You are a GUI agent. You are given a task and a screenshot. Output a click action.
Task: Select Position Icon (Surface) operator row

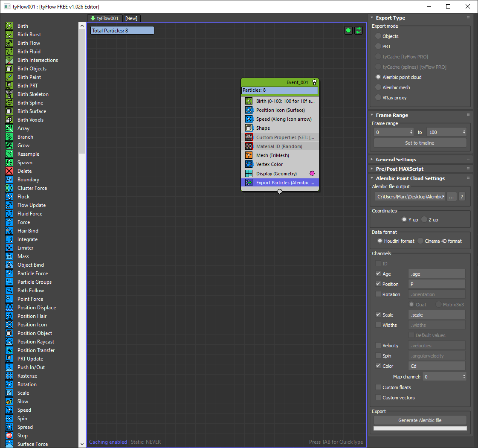click(x=280, y=110)
